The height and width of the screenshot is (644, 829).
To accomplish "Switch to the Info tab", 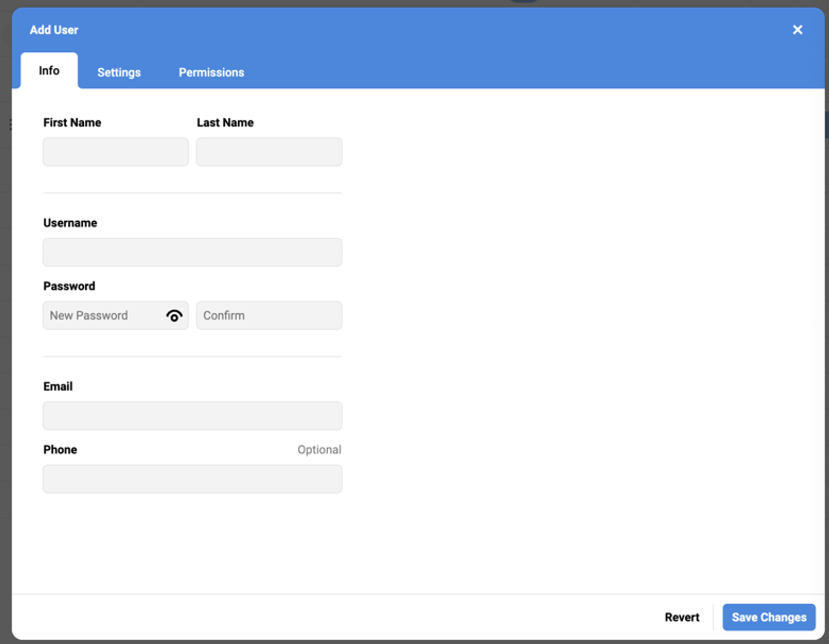I will coord(49,71).
